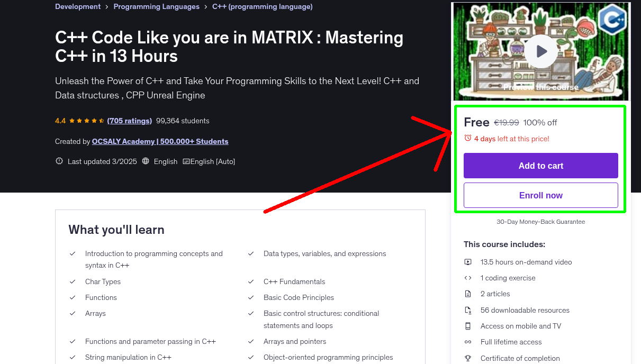Click the Add to cart button
The image size is (641, 364).
tap(541, 166)
